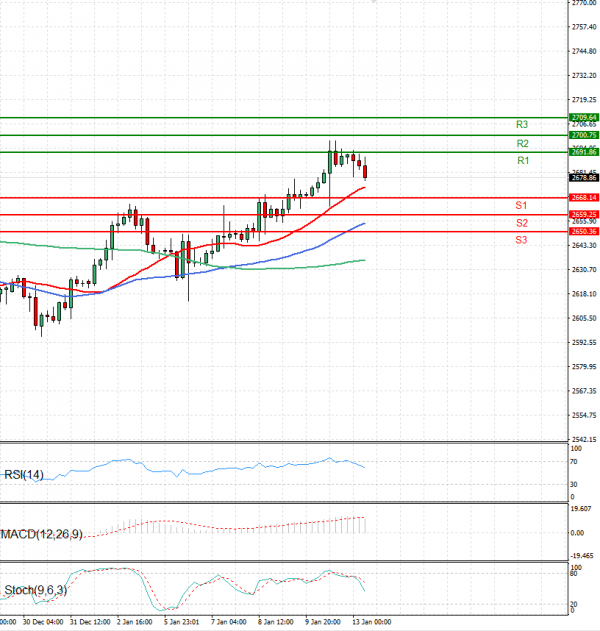Select the 2650.36 red price tag

[x=584, y=231]
